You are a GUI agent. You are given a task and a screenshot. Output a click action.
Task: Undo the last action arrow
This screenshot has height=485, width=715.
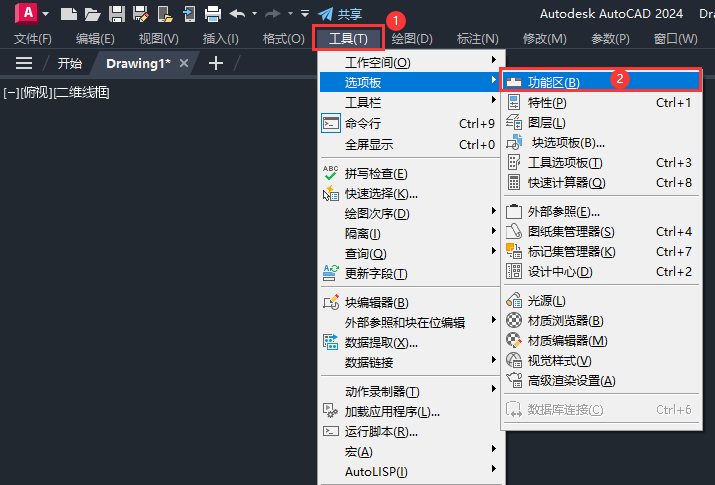point(237,14)
